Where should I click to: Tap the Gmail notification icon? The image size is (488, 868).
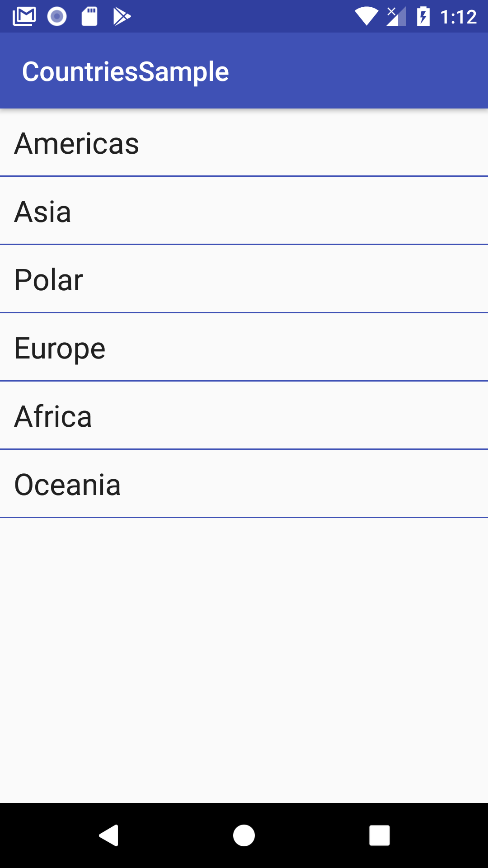(24, 17)
